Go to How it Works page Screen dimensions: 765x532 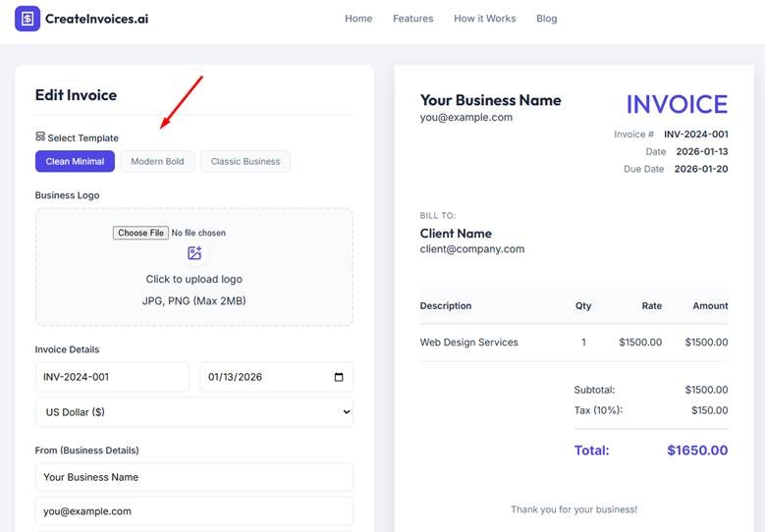coord(485,19)
